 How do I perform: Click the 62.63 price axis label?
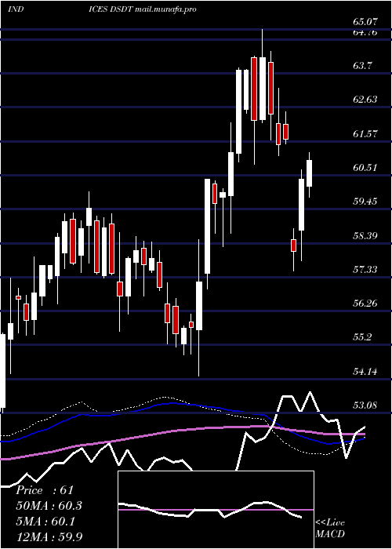[365, 100]
